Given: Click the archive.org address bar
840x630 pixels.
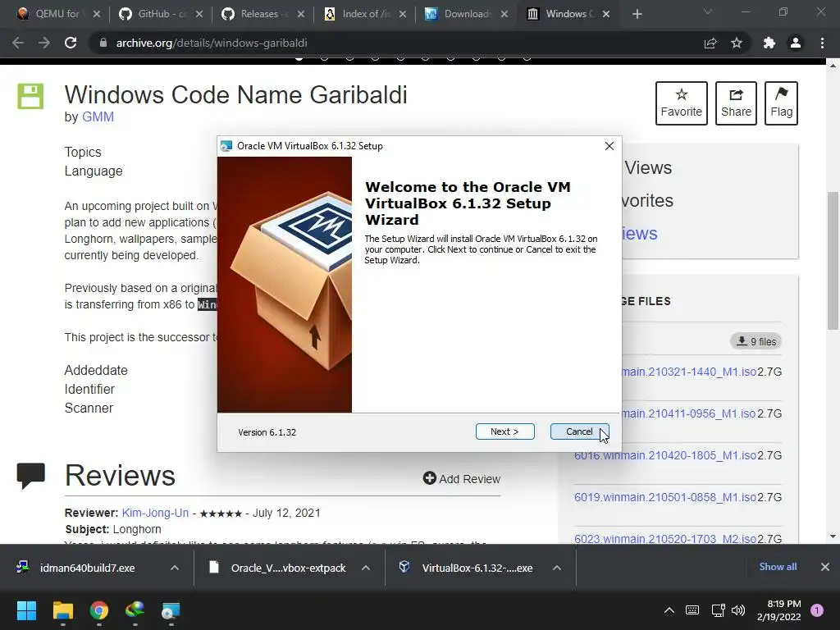Looking at the screenshot, I should pyautogui.click(x=396, y=43).
